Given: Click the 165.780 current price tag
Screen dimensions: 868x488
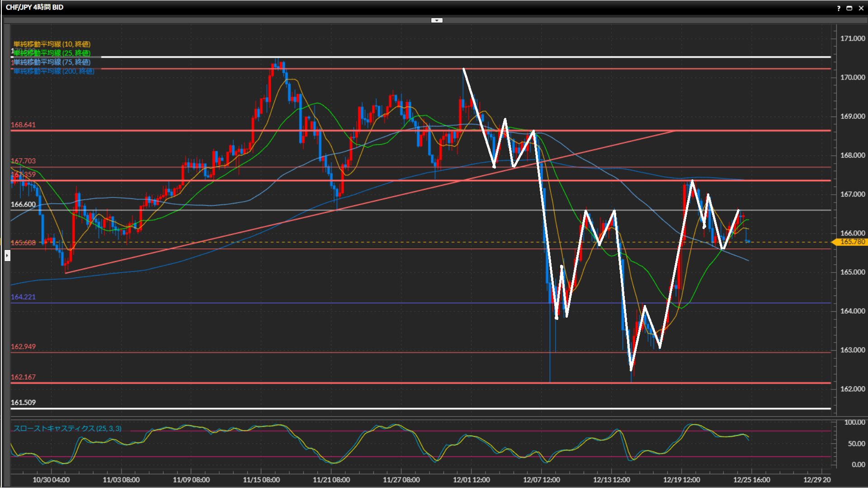Looking at the screenshot, I should (852, 242).
